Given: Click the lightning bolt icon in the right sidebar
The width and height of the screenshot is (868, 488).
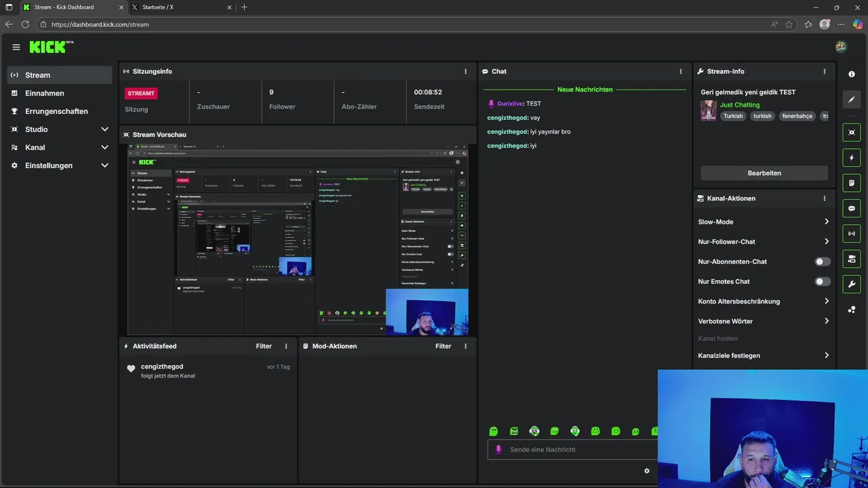Looking at the screenshot, I should 852,158.
